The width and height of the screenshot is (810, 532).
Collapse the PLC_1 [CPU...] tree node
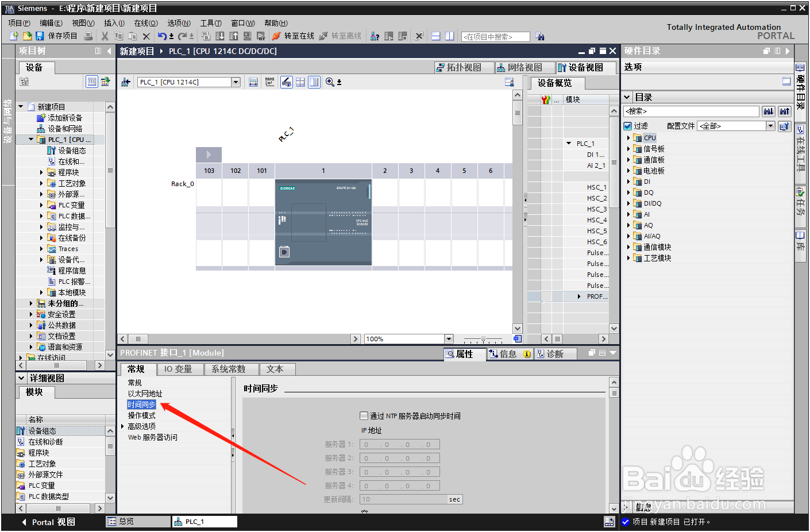(31, 140)
